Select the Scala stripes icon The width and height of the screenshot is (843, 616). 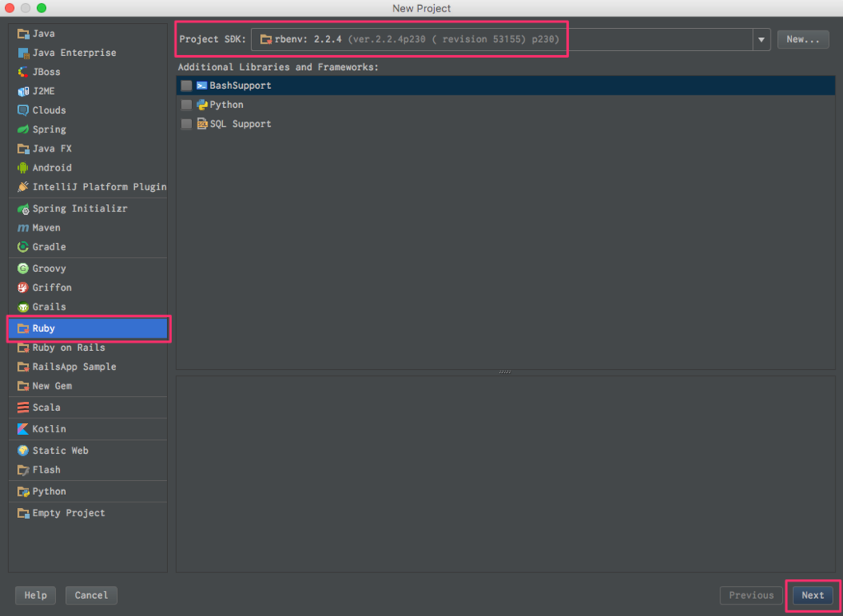[23, 408]
